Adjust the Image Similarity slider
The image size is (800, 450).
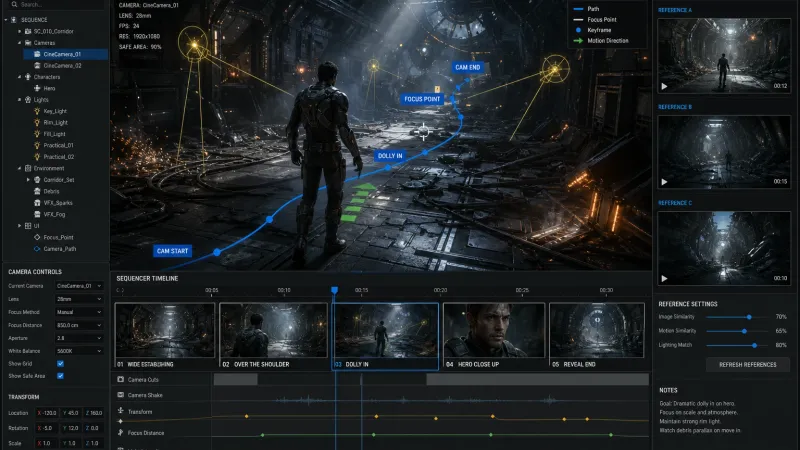click(737, 317)
